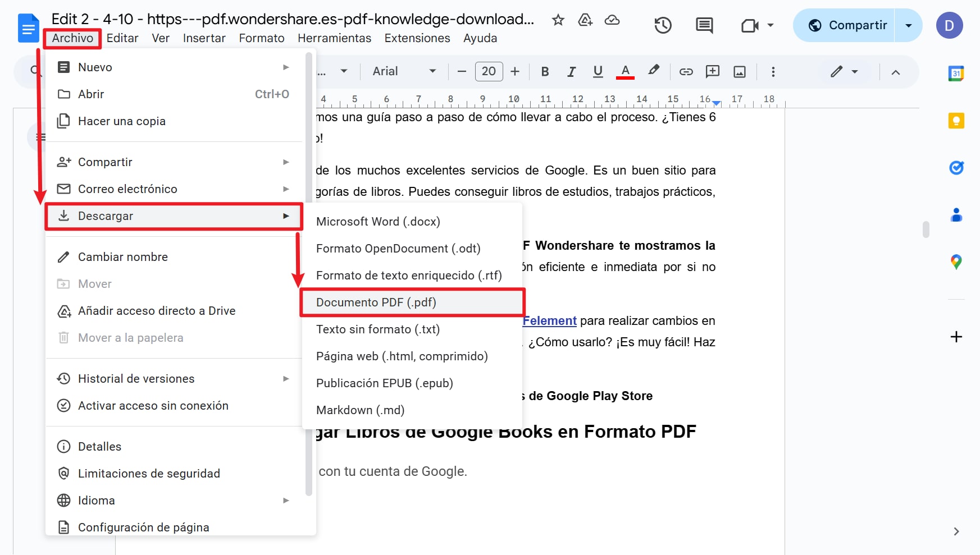Screen dimensions: 980x555
Task: Open Detalles from the menu
Action: pyautogui.click(x=174, y=447)
